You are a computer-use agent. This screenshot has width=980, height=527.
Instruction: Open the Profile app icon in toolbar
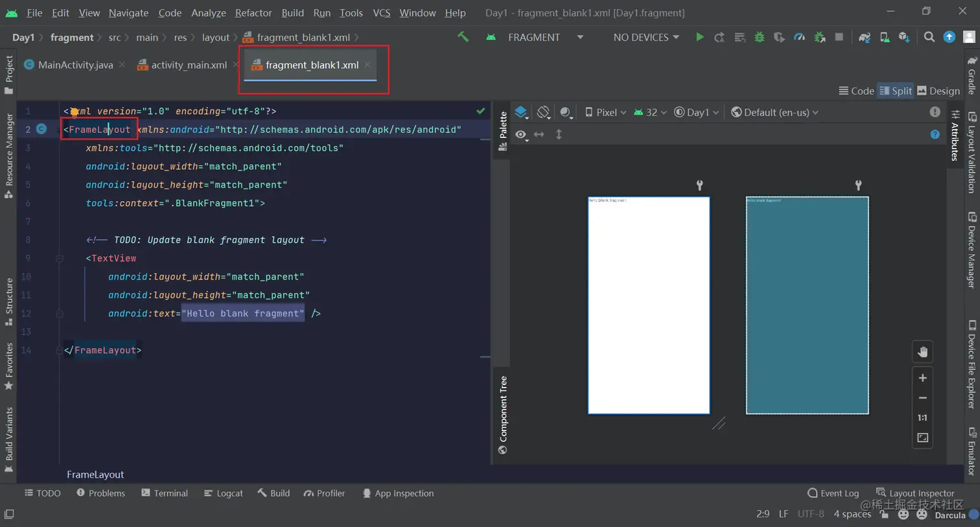[x=799, y=37]
